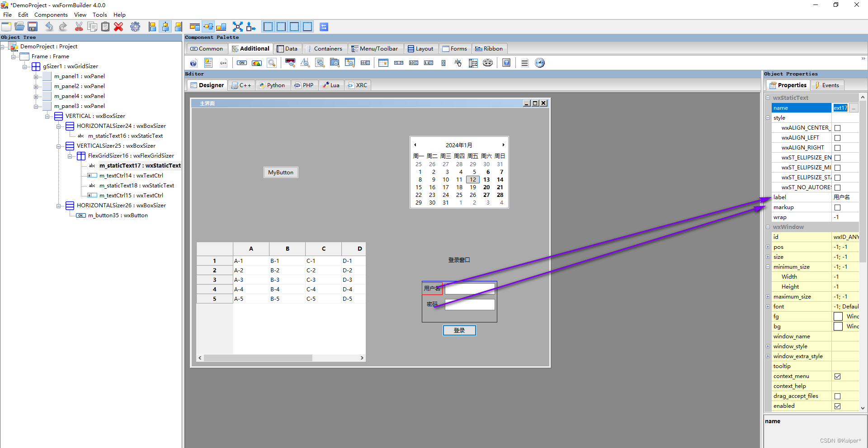Viewport: 868px width, 448px height.
Task: Select the spin control '10' tool
Action: click(x=412, y=63)
